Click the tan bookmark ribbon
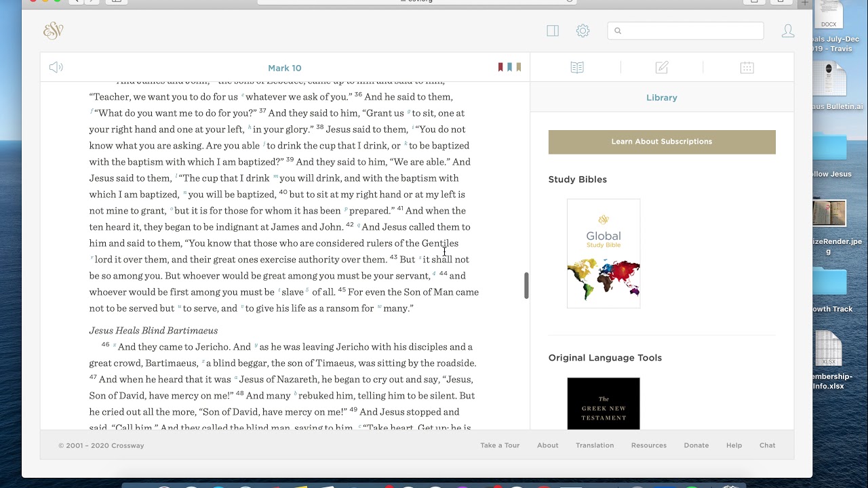Viewport: 868px width, 488px height. coord(519,67)
